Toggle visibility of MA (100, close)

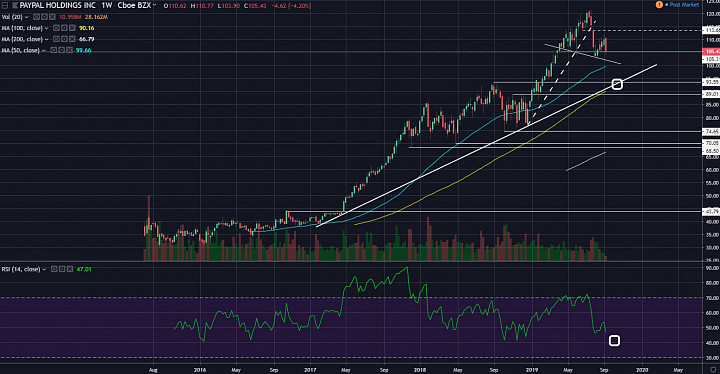click(x=56, y=28)
